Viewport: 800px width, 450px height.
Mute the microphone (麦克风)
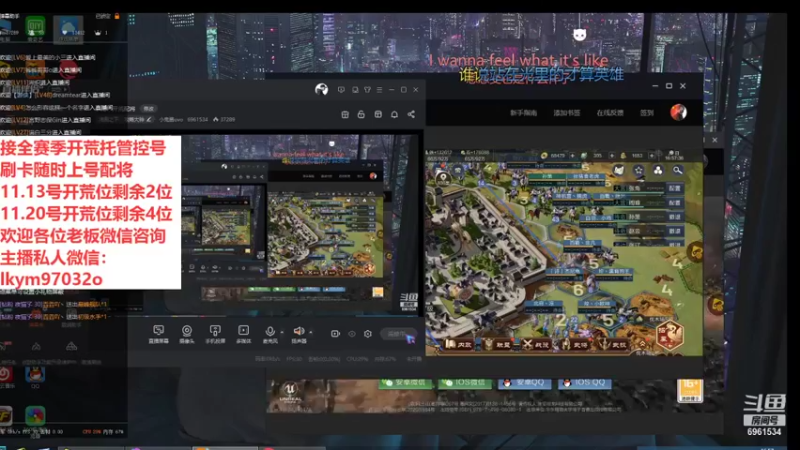coord(270,334)
